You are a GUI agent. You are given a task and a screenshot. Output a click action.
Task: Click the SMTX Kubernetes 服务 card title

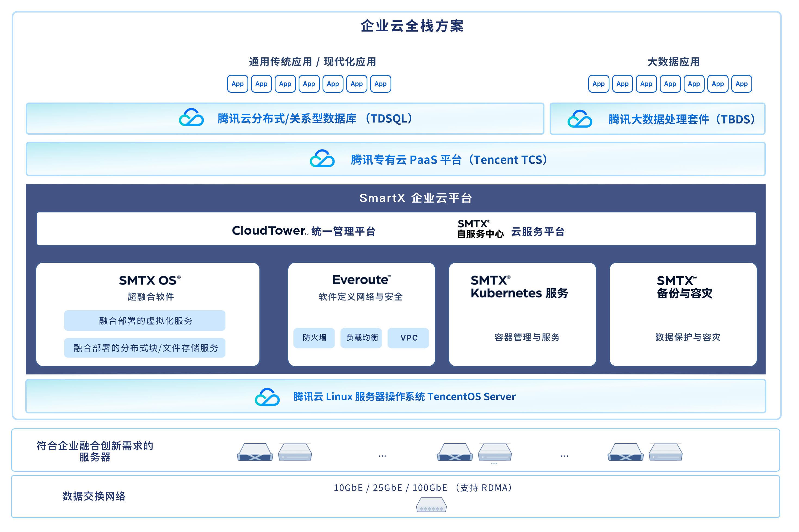pyautogui.click(x=519, y=287)
